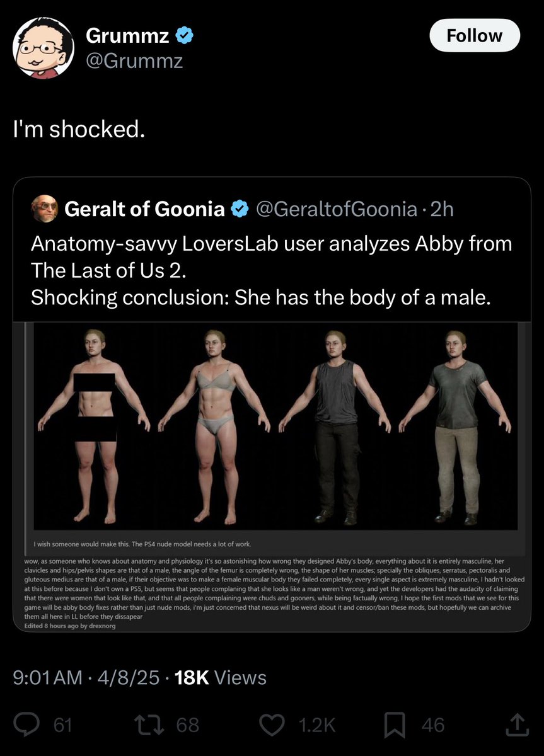Click the Geralt of Goonia display name
This screenshot has height=756, width=544.
pyautogui.click(x=144, y=209)
